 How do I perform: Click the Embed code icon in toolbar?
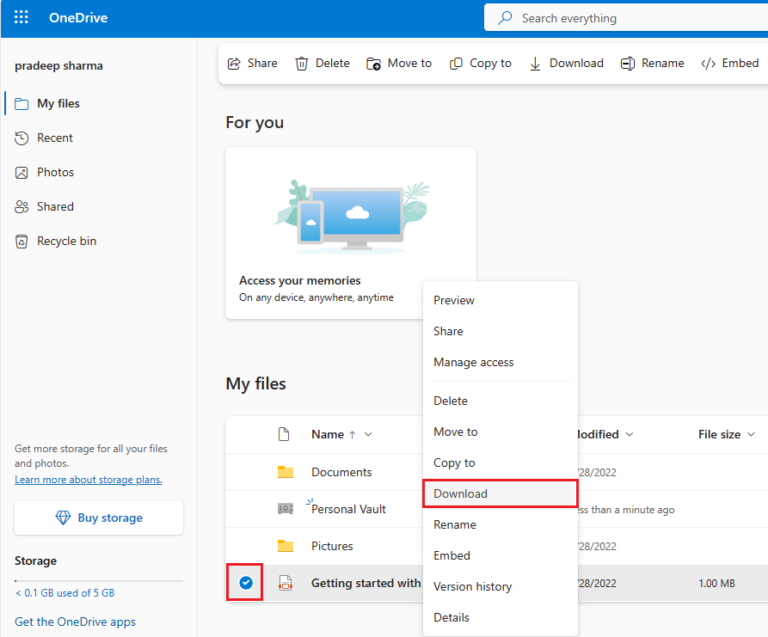click(x=708, y=64)
